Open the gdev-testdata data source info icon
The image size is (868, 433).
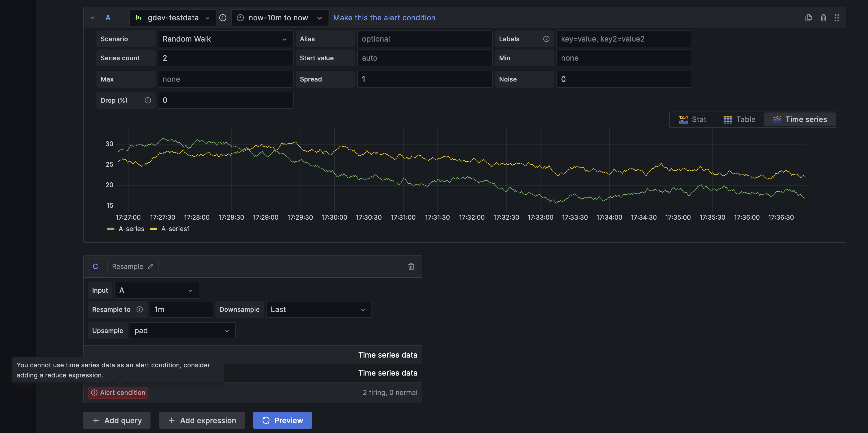click(223, 17)
